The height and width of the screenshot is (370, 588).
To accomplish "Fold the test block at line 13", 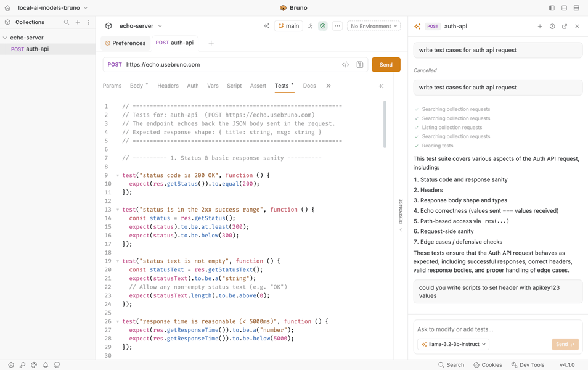I will tap(118, 210).
